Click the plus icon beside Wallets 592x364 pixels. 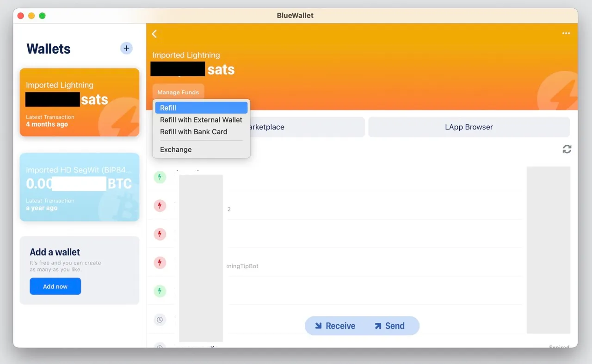[126, 48]
